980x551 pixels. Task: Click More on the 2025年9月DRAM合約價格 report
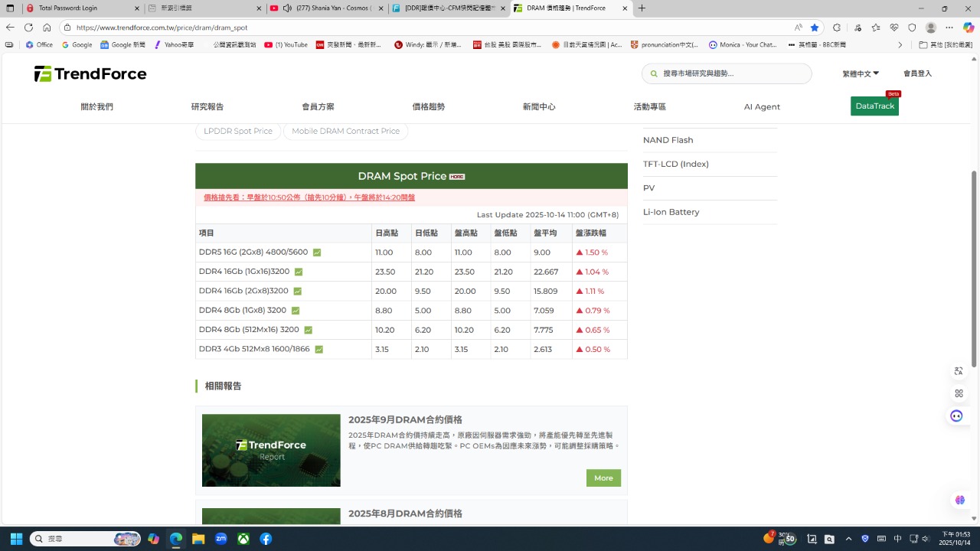603,478
